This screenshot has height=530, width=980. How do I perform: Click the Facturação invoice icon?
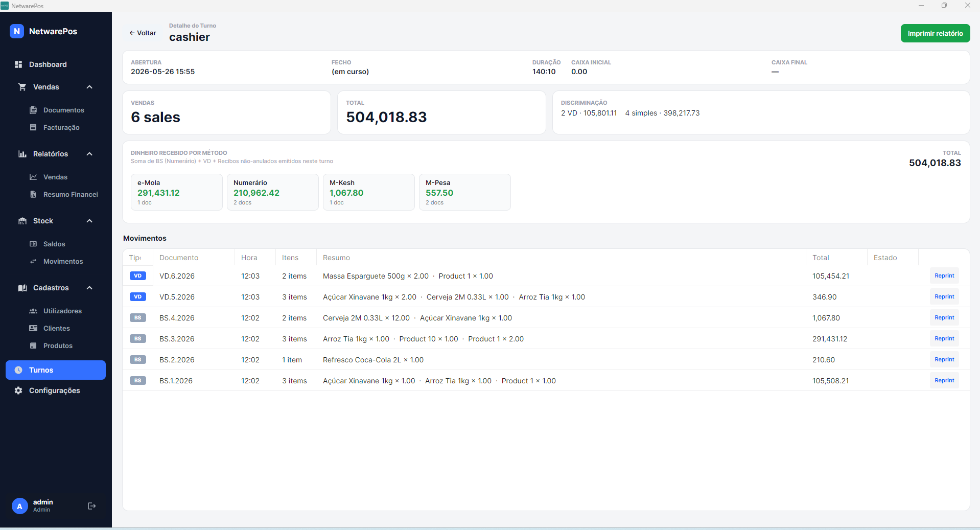(x=33, y=127)
